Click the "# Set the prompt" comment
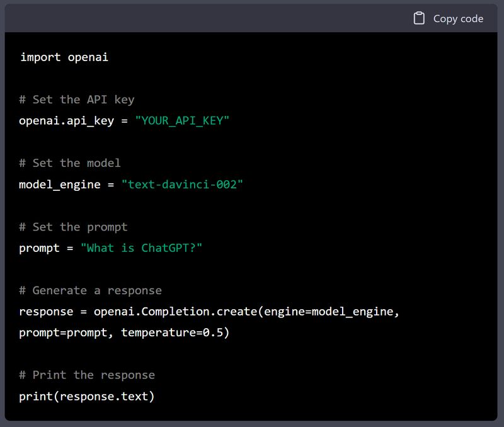504x427 pixels. [x=73, y=227]
